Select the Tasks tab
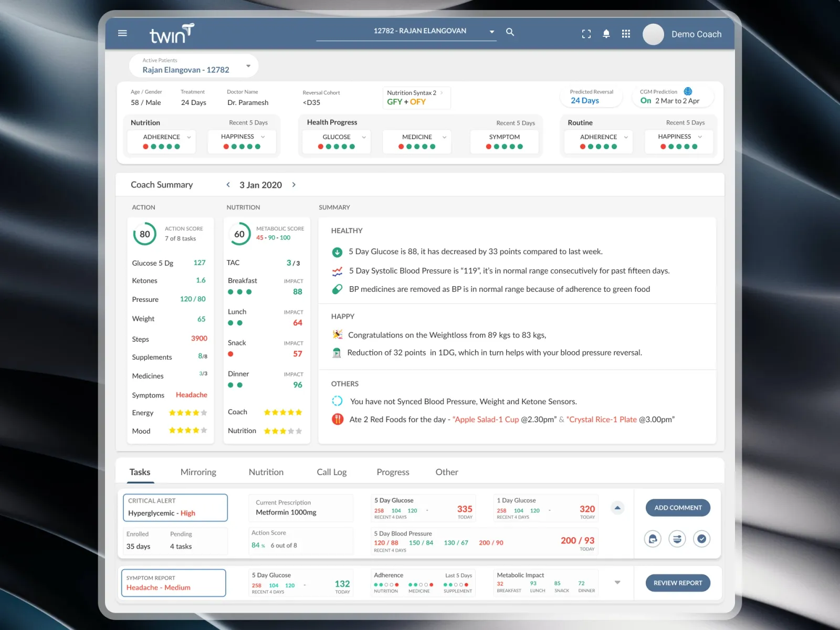 pos(140,472)
